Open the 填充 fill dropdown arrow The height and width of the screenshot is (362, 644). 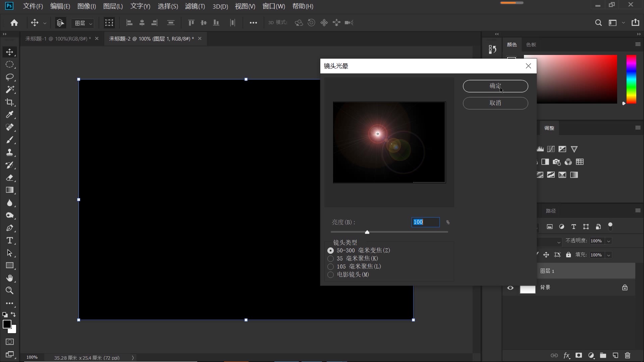[608, 255]
